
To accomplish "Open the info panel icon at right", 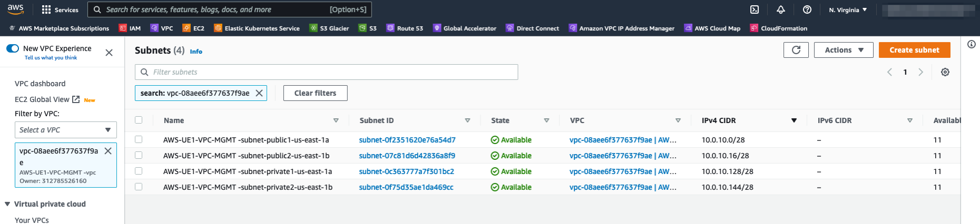I will [972, 44].
